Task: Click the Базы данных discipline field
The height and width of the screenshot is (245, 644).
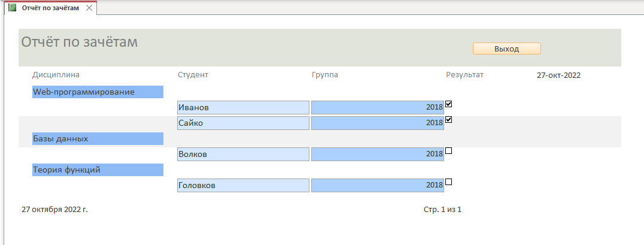Action: click(x=98, y=139)
